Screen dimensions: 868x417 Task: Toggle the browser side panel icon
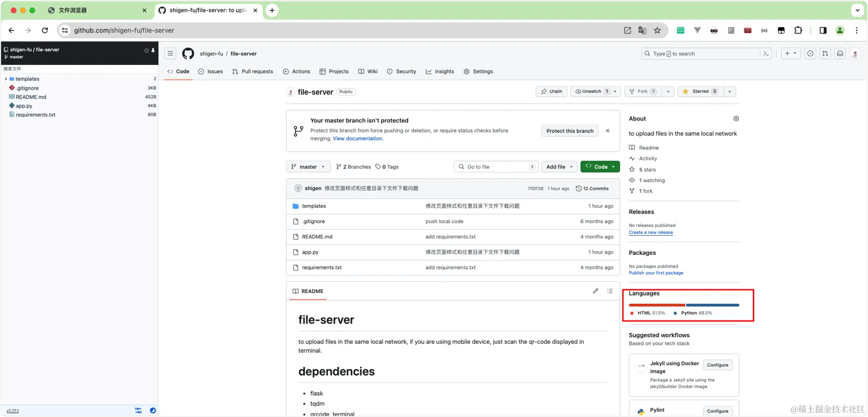click(823, 30)
